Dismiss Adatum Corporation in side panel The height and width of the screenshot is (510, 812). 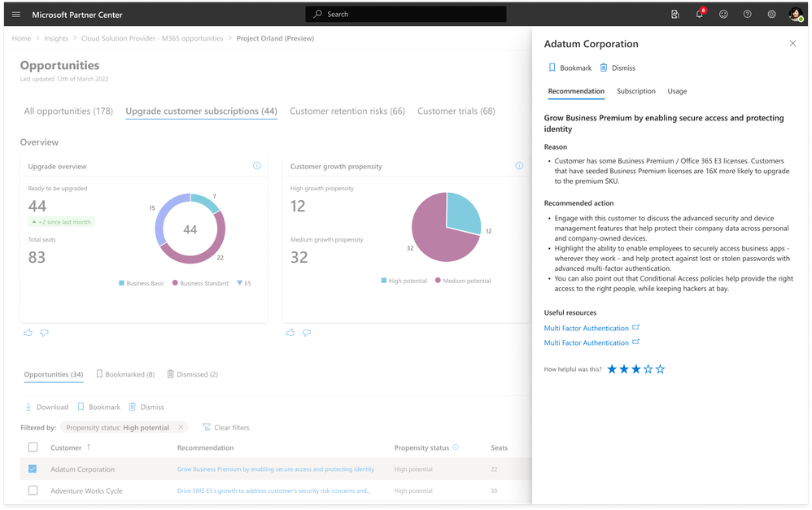[618, 68]
